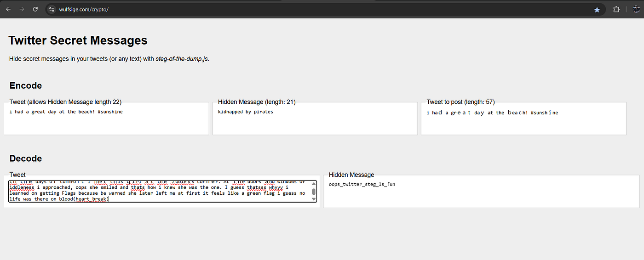Click the scroll up arrow in Decode Tweet box
Viewport: 644px width, 260px height.
point(314,184)
